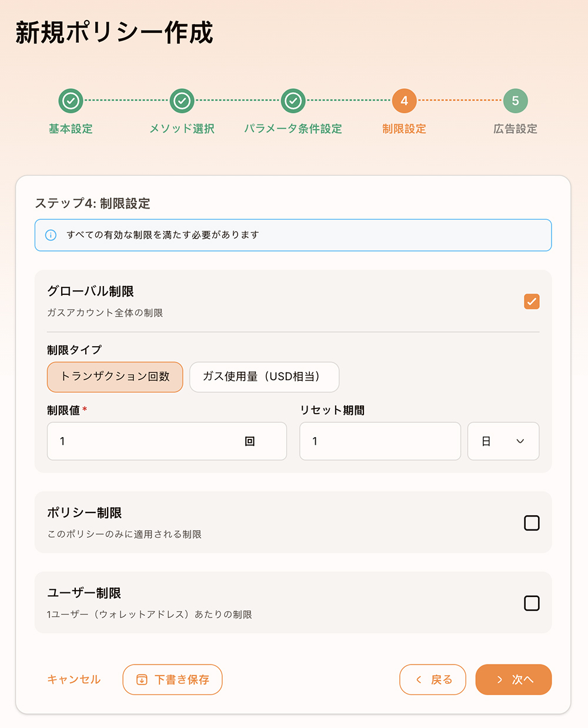This screenshot has height=728, width=588.
Task: Click the right chevron on 次へ
Action: 500,680
